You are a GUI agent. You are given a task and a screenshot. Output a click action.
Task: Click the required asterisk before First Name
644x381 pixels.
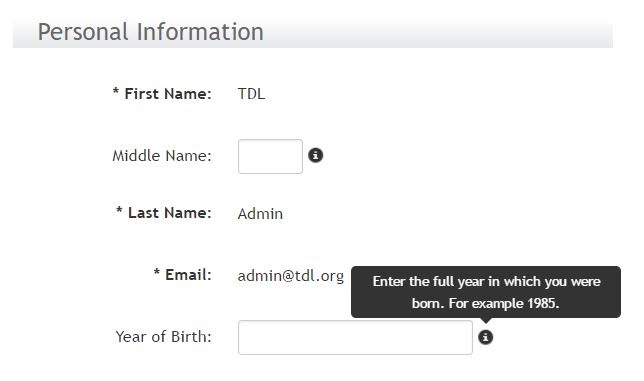tap(116, 91)
